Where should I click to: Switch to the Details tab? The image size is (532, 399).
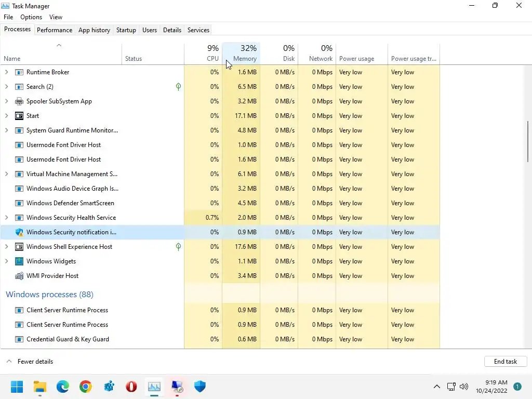coord(172,30)
